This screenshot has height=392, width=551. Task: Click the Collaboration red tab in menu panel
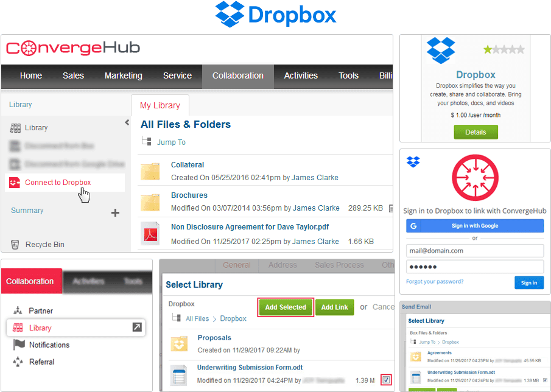point(32,281)
